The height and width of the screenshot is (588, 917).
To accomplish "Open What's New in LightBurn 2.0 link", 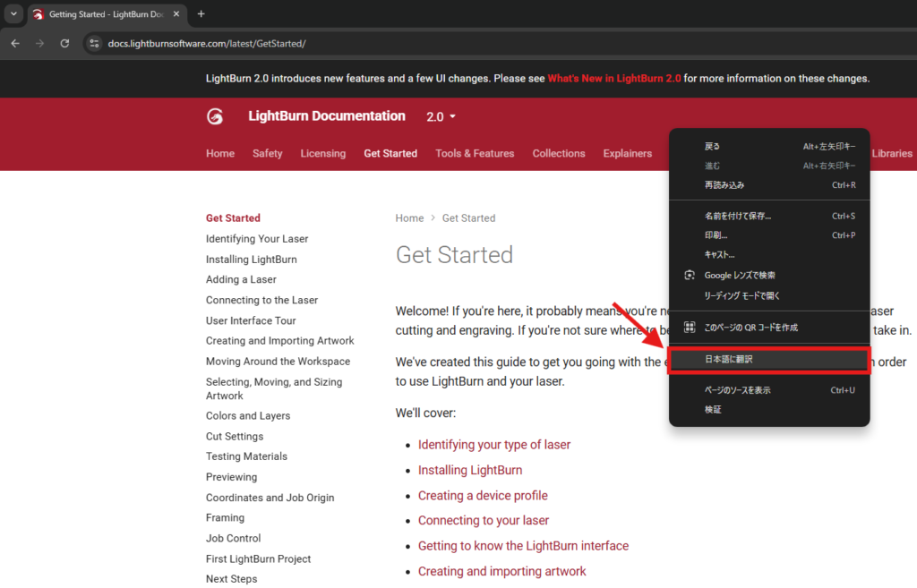I will click(x=614, y=79).
